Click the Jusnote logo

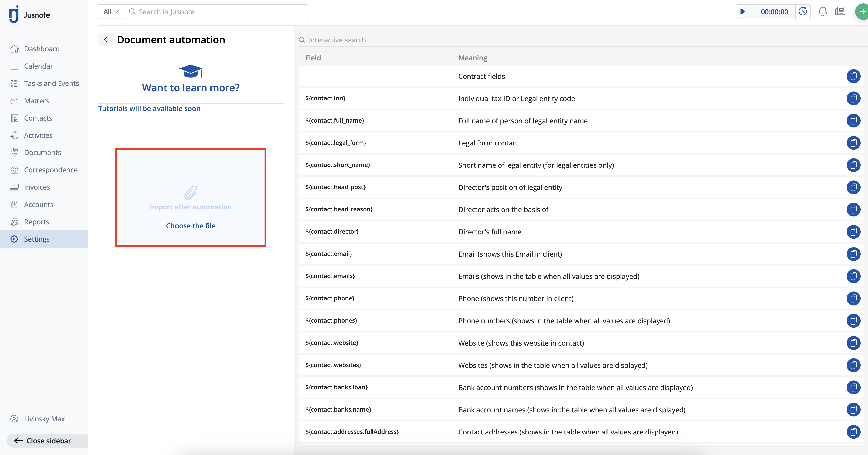(x=30, y=15)
